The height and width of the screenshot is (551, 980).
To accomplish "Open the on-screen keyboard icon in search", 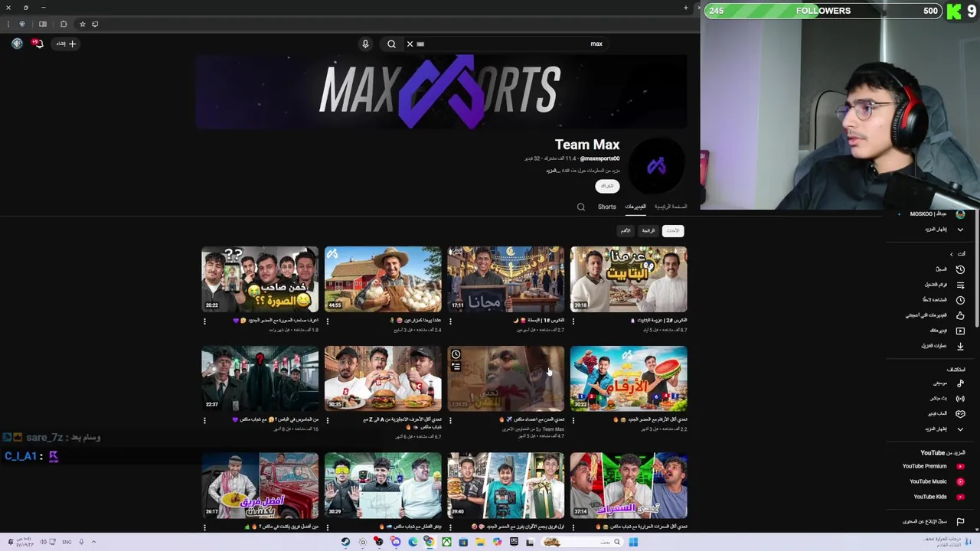I will pyautogui.click(x=420, y=44).
